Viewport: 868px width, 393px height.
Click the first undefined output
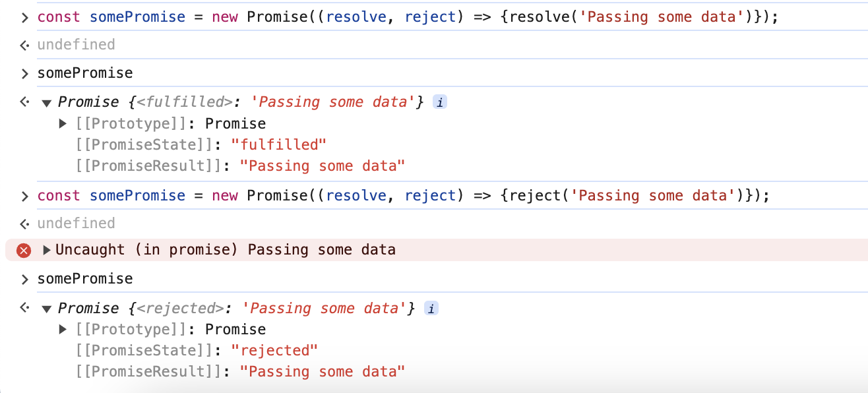pyautogui.click(x=76, y=45)
